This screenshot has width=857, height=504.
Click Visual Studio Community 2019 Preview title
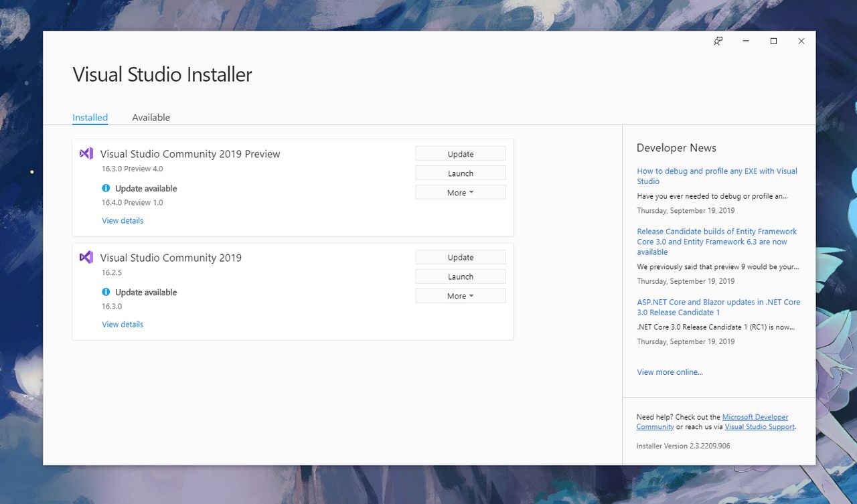[x=190, y=154]
